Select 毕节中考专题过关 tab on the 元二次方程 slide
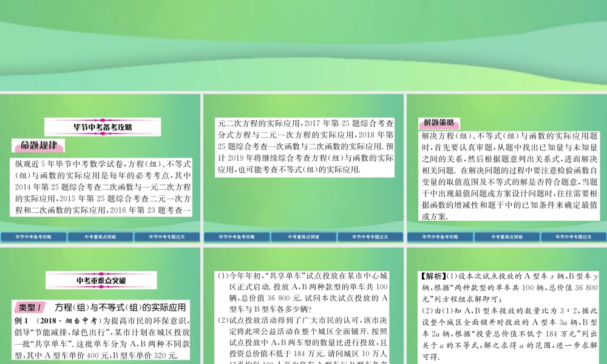 [370, 237]
